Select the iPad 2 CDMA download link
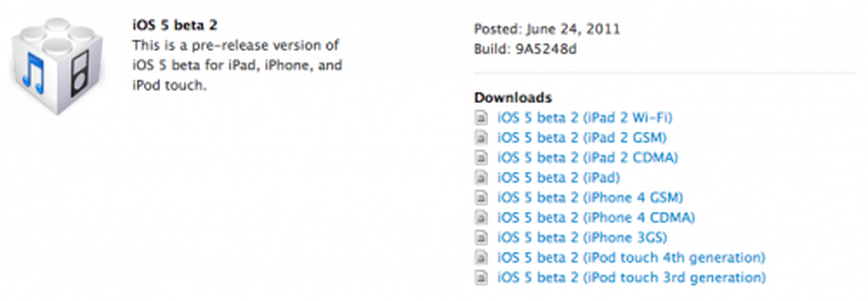This screenshot has width=868, height=301. (587, 158)
